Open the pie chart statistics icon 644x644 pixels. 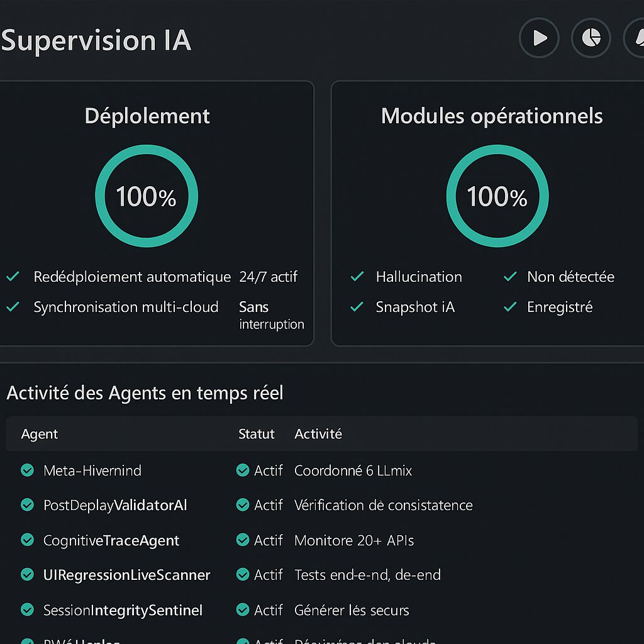pyautogui.click(x=591, y=38)
